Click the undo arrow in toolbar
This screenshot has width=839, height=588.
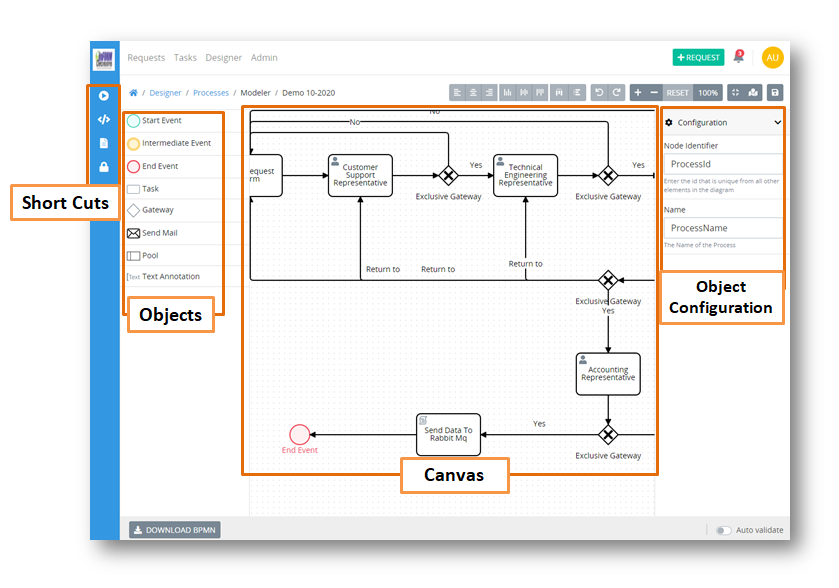[599, 93]
